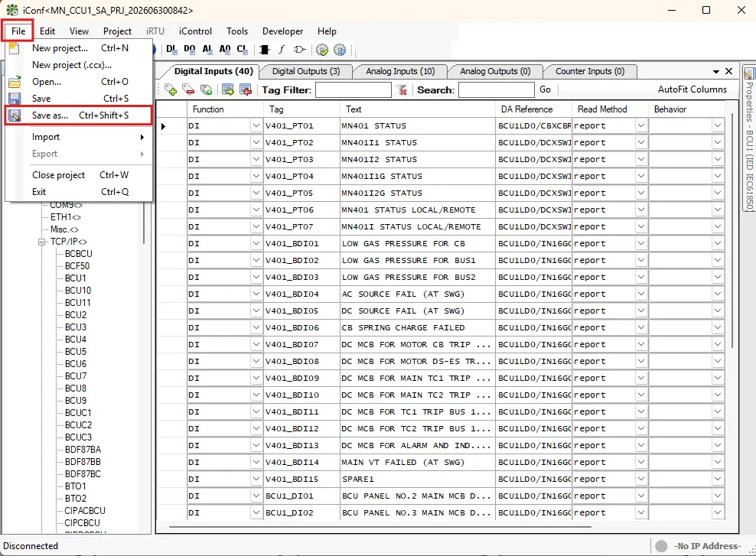This screenshot has width=756, height=556.
Task: Click the black function block toolbar icon
Action: [264, 50]
